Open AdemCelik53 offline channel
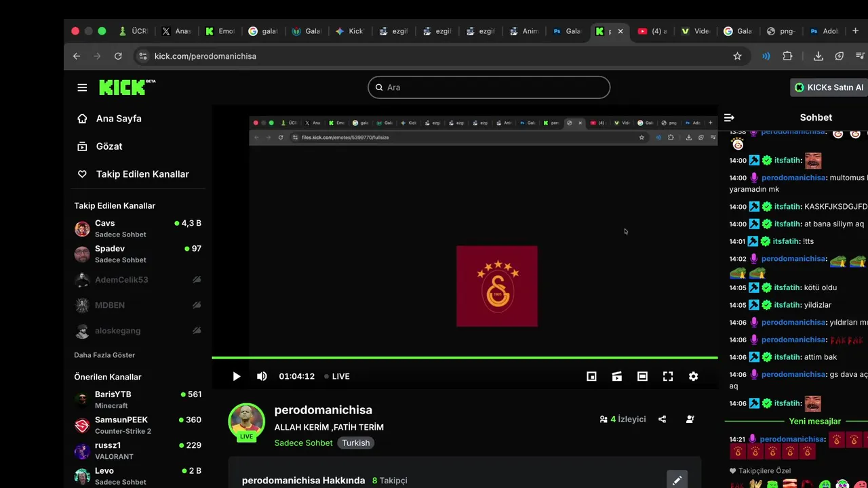The height and width of the screenshot is (488, 868). [x=138, y=280]
